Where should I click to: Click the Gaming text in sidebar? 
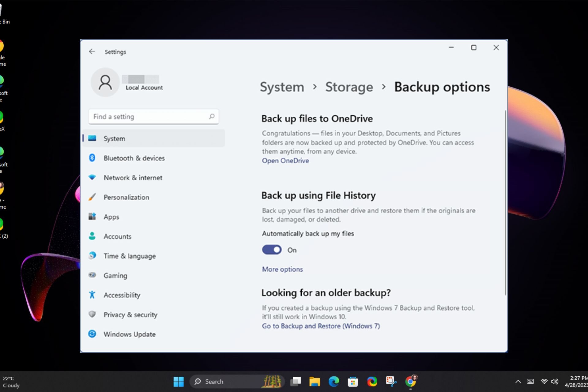pyautogui.click(x=115, y=276)
